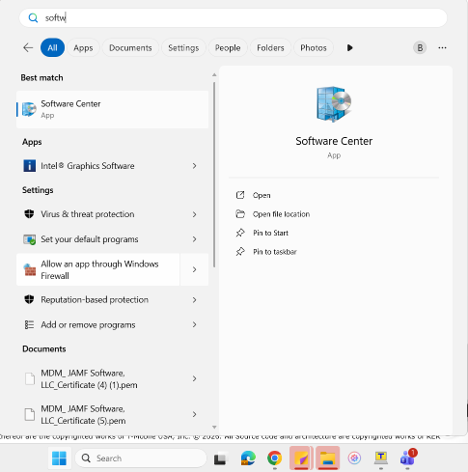The image size is (468, 472).
Task: Open Task View on the taskbar
Action: tap(220, 459)
